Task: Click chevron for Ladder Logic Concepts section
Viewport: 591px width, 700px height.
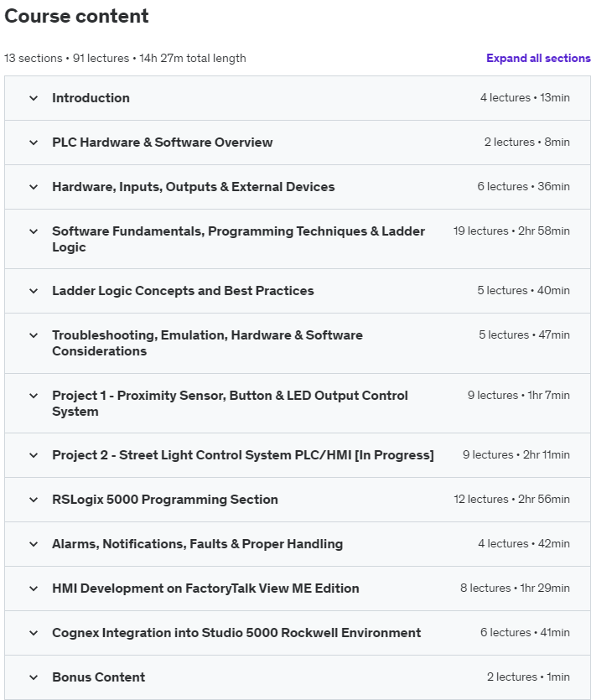Action: pyautogui.click(x=34, y=291)
